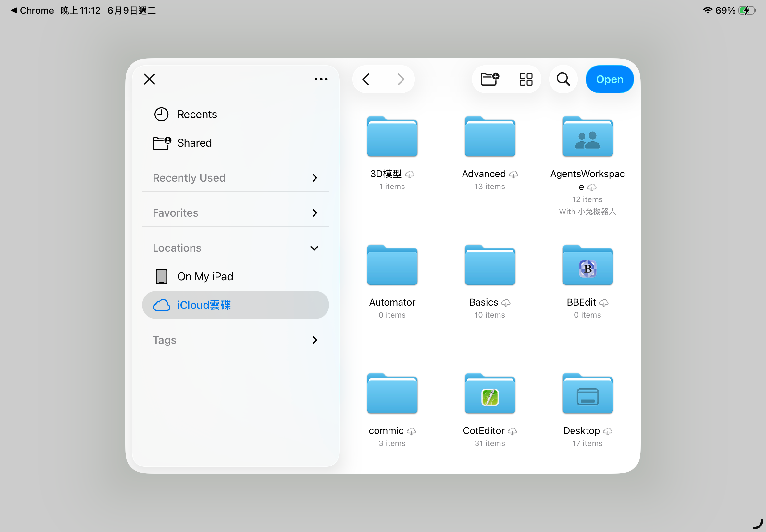Click the Recents clock icon
This screenshot has height=532, width=766.
point(161,114)
